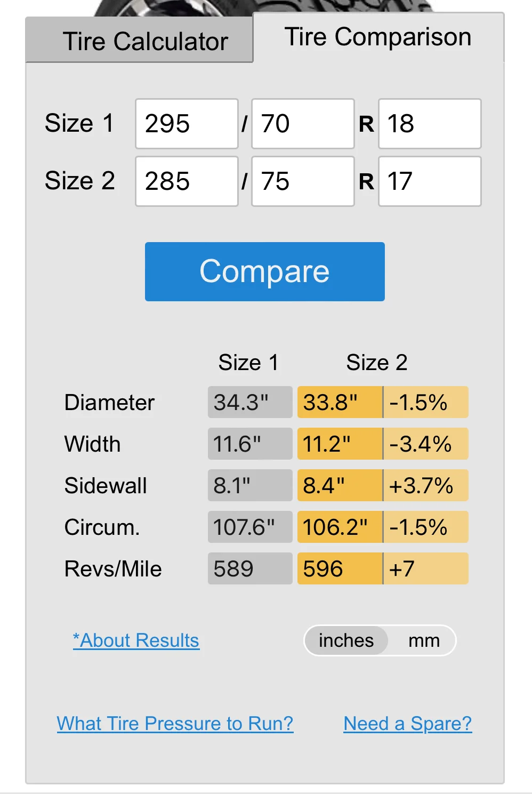
Task: Switch units to mm
Action: tap(424, 640)
